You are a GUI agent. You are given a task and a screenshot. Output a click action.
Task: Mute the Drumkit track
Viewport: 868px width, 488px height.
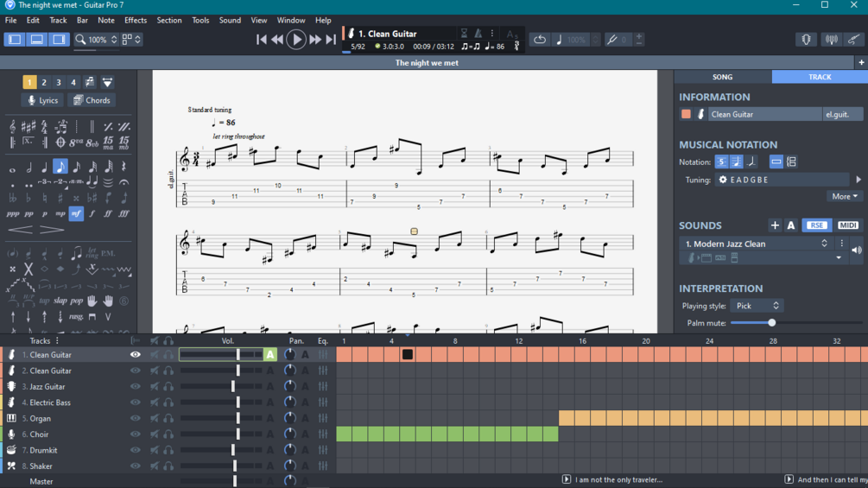(155, 450)
